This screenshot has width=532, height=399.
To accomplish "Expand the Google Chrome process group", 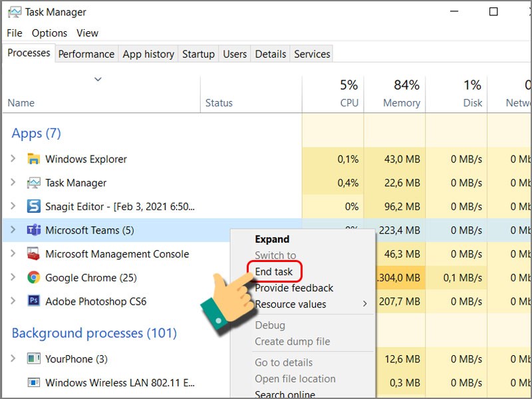I will tap(15, 277).
